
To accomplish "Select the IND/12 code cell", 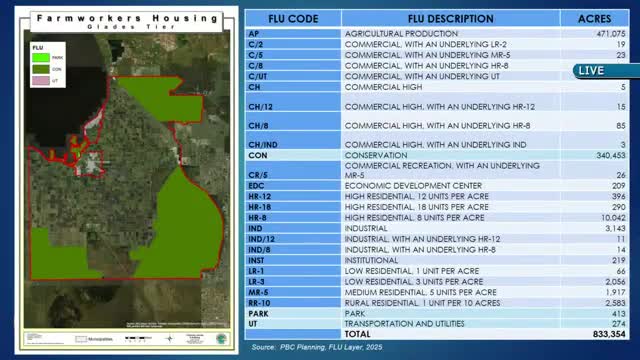I will click(293, 239).
